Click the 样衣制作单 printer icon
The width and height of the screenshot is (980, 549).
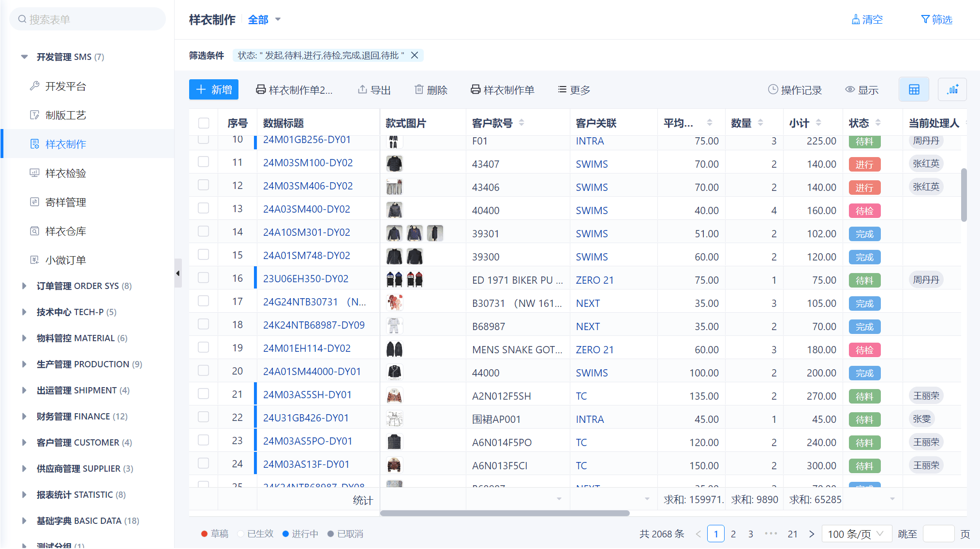[475, 89]
